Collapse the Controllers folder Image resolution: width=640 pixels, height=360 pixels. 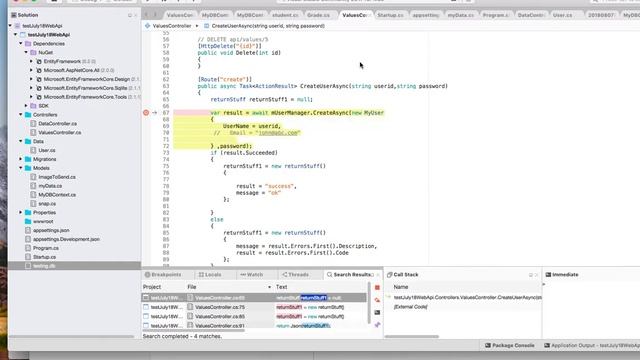tap(21, 115)
